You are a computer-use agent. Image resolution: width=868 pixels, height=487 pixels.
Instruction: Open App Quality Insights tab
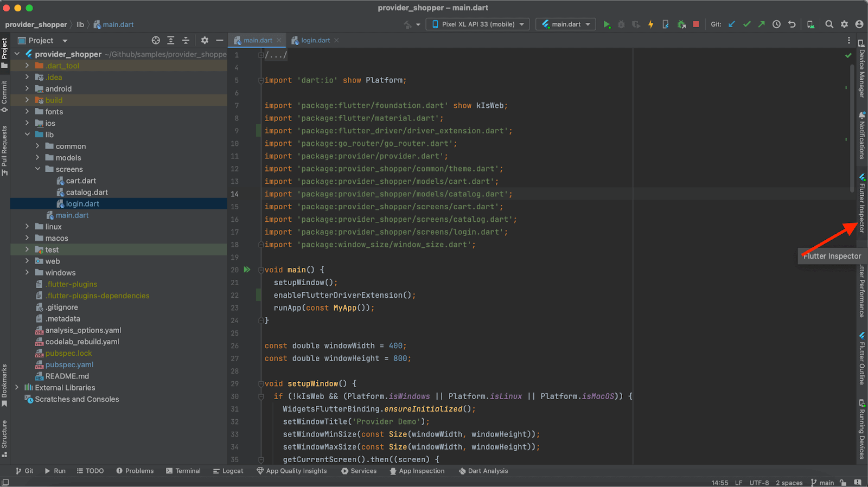click(292, 471)
